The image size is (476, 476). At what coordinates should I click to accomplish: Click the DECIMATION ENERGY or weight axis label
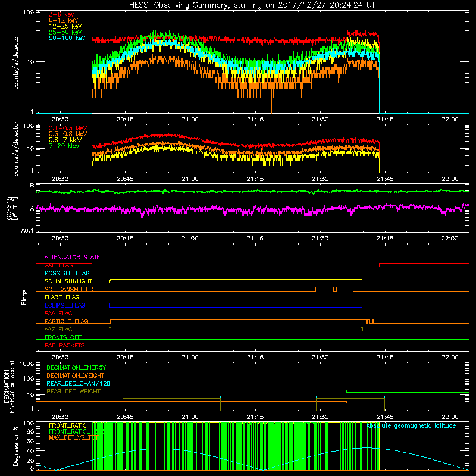(9, 386)
